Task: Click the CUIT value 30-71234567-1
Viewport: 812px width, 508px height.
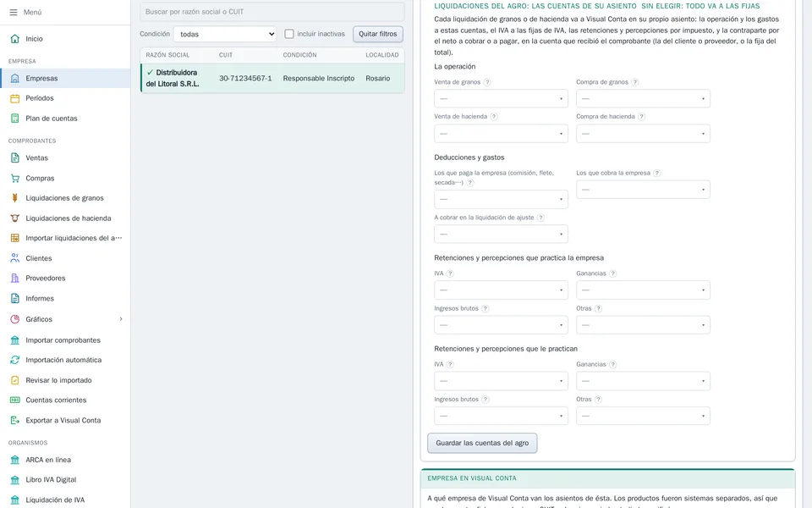Action: click(245, 78)
